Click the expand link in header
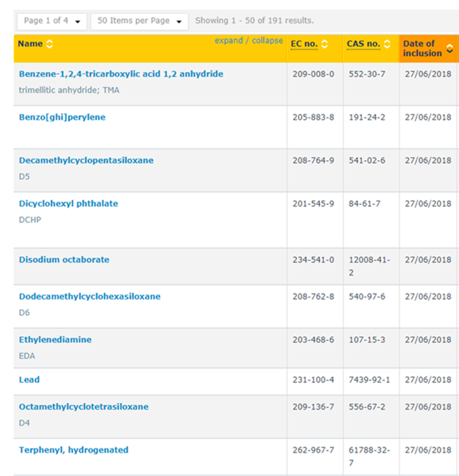Image resolution: width=459 pixels, height=476 pixels. 229,41
